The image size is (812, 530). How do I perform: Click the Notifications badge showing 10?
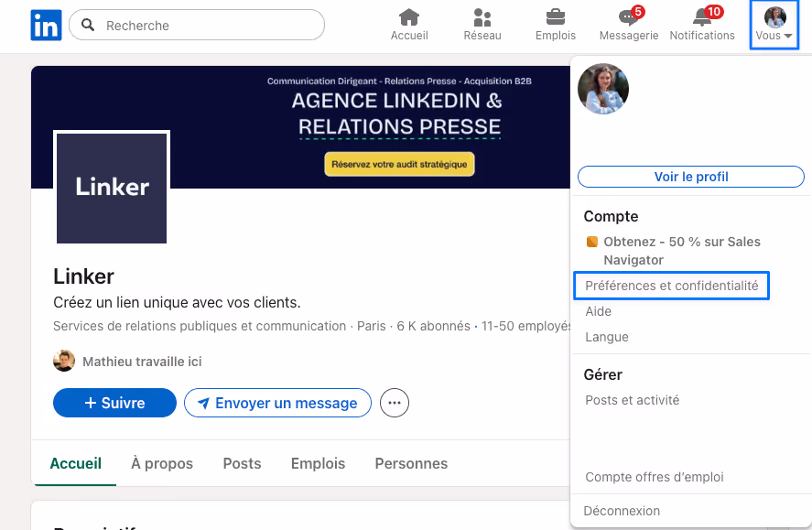pyautogui.click(x=714, y=11)
